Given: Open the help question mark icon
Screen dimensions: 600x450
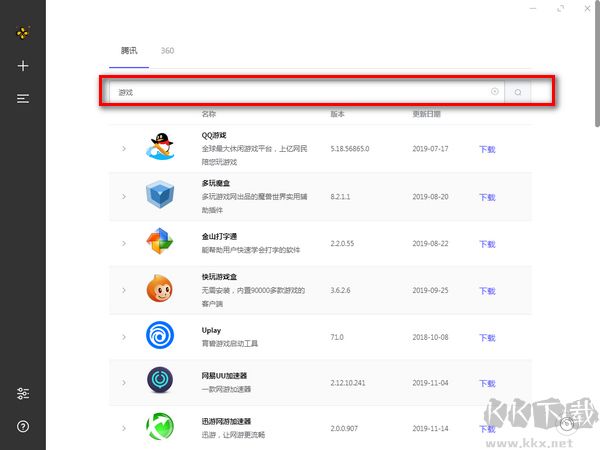Looking at the screenshot, I should [x=23, y=426].
